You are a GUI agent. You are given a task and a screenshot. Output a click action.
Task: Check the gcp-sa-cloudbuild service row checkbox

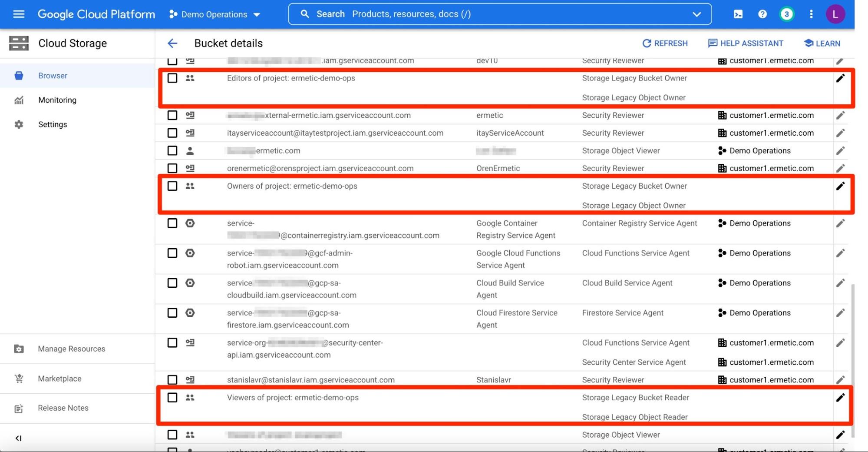pos(172,283)
